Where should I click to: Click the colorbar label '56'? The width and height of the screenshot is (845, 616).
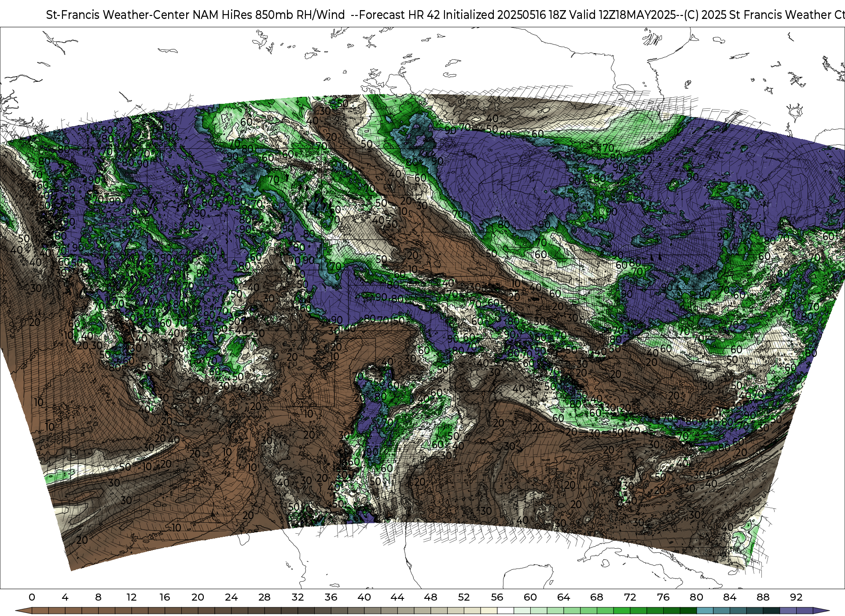coord(497,597)
